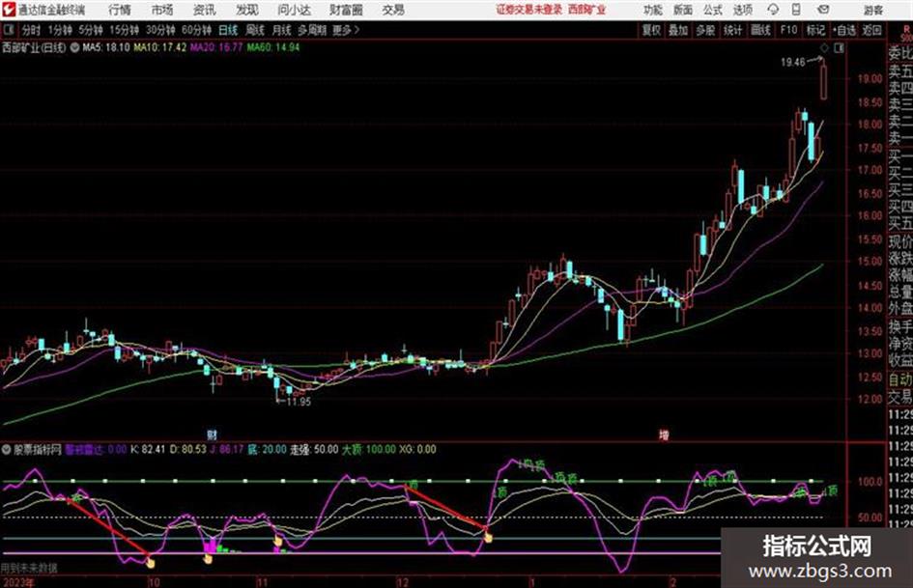Image resolution: width=913 pixels, height=588 pixels.
Task: Click the 证券交易未登录 login link
Action: (x=529, y=10)
